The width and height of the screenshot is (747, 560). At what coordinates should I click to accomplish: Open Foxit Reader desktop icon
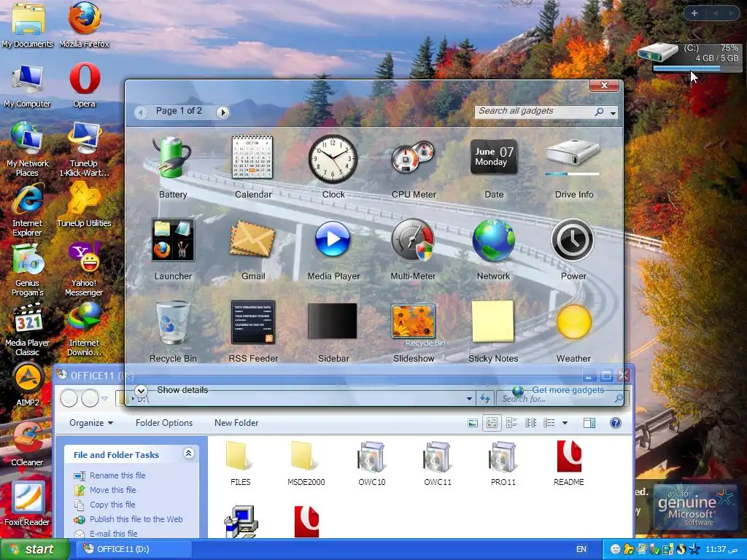[x=27, y=504]
